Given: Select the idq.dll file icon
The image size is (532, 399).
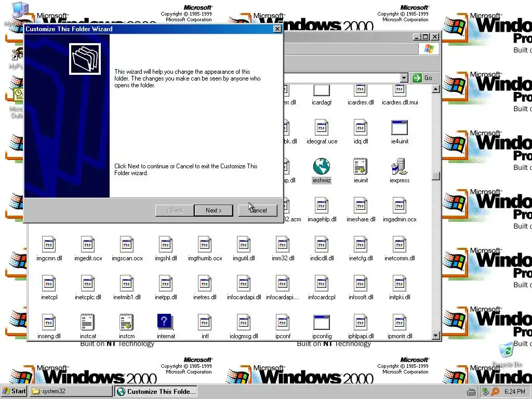Looking at the screenshot, I should 361,127.
